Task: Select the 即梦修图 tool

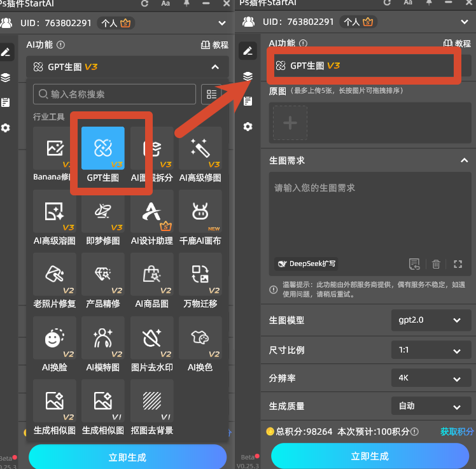Action: 103,211
